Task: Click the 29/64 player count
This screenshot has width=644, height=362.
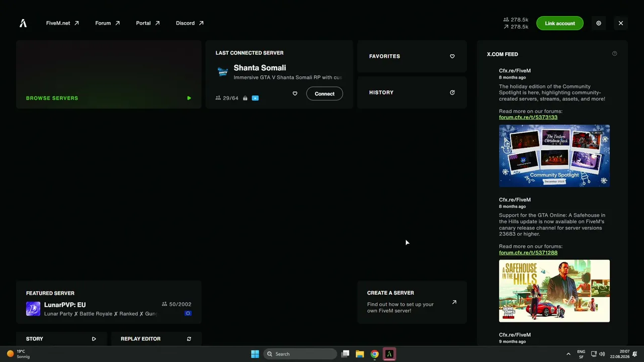Action: click(x=227, y=98)
